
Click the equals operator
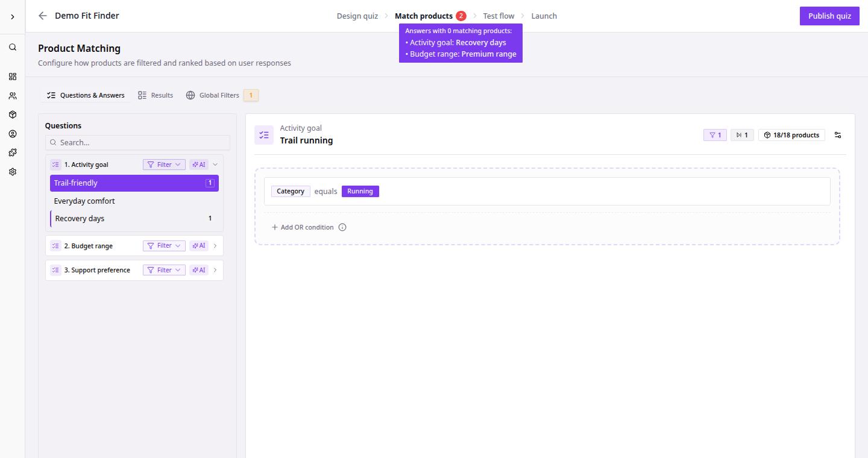(325, 191)
